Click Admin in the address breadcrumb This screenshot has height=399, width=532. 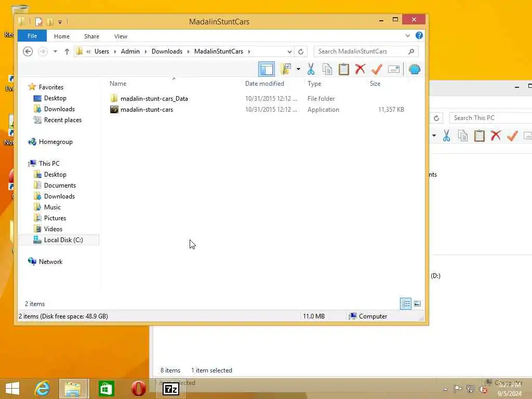(x=130, y=51)
